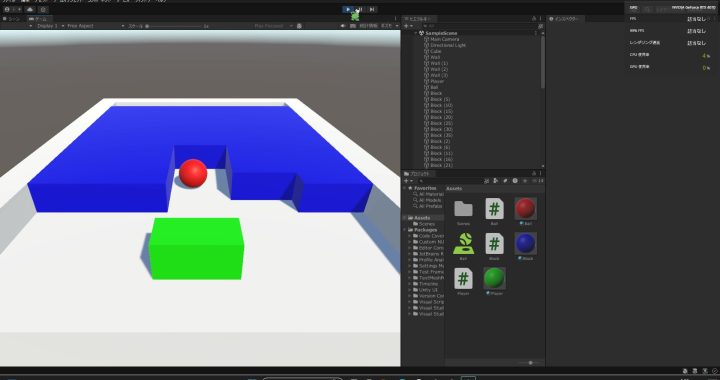Expand the Unity UI package folder

(x=410, y=290)
